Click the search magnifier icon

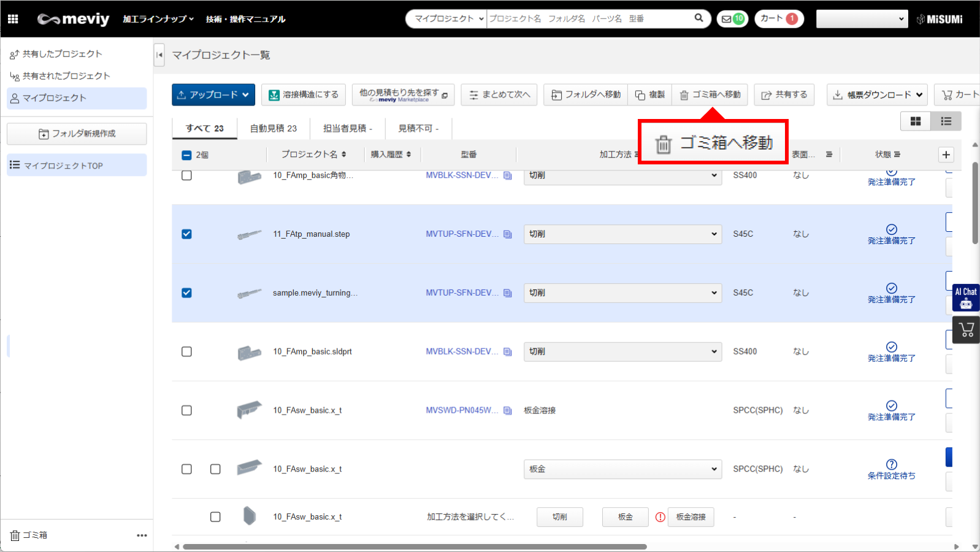pyautogui.click(x=699, y=18)
